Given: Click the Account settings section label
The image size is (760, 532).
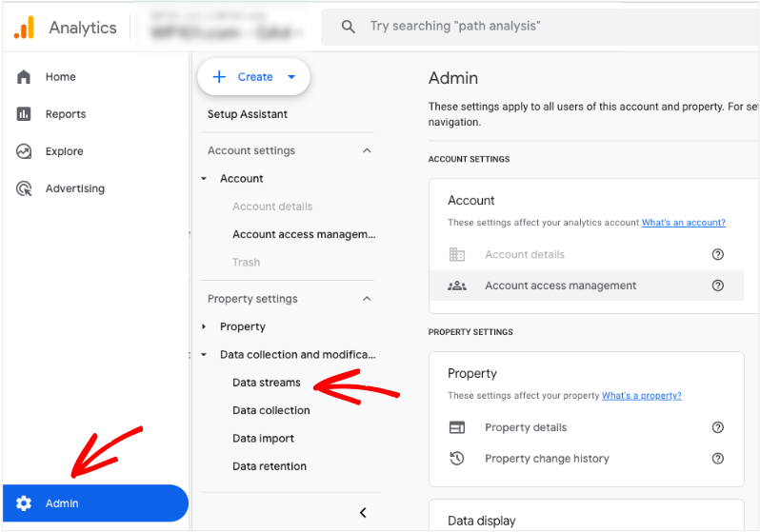Looking at the screenshot, I should tap(251, 150).
